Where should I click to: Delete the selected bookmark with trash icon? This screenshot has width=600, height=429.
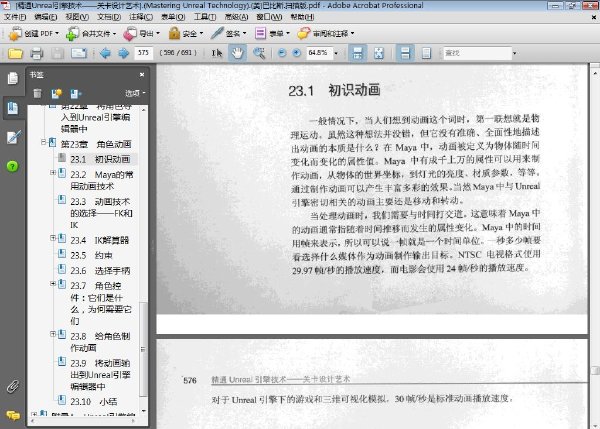[x=37, y=93]
